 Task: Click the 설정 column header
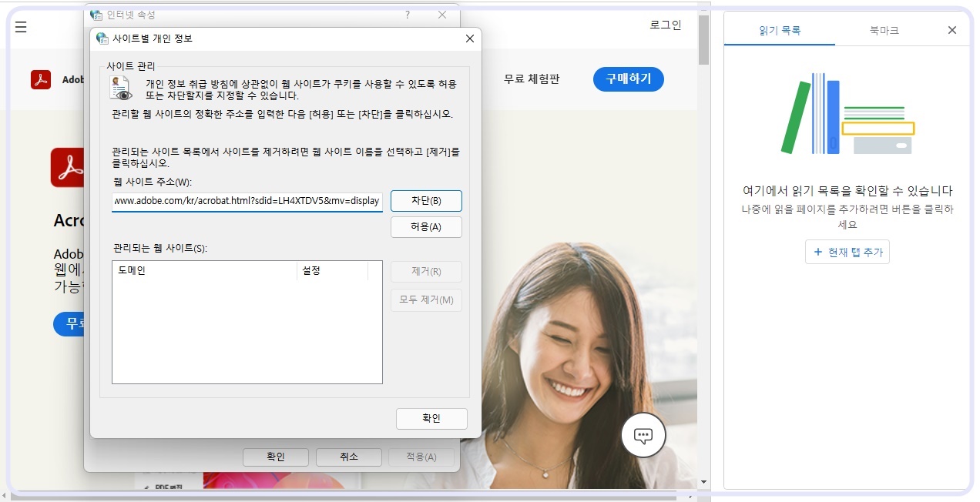pyautogui.click(x=332, y=271)
